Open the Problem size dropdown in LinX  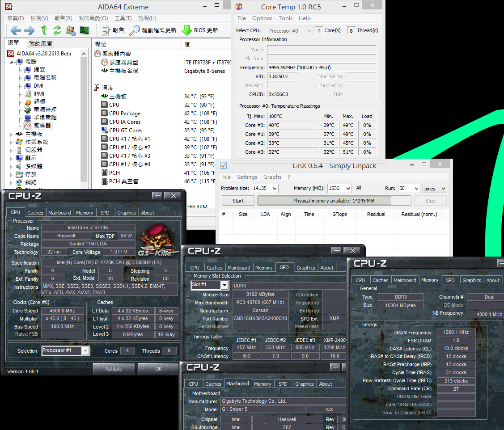click(x=275, y=188)
